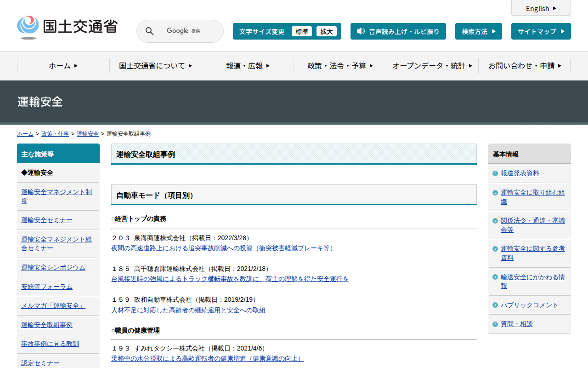Click the MLIT logo in the header

pos(67,27)
